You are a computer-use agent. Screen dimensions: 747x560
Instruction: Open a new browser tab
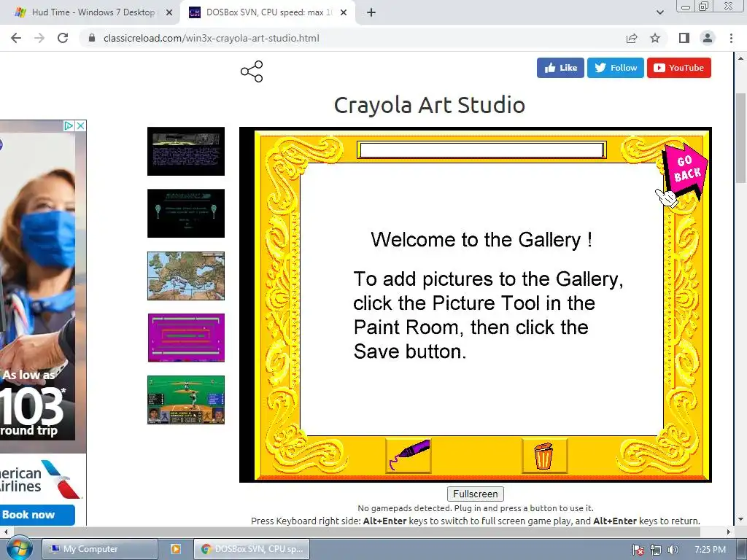(371, 12)
